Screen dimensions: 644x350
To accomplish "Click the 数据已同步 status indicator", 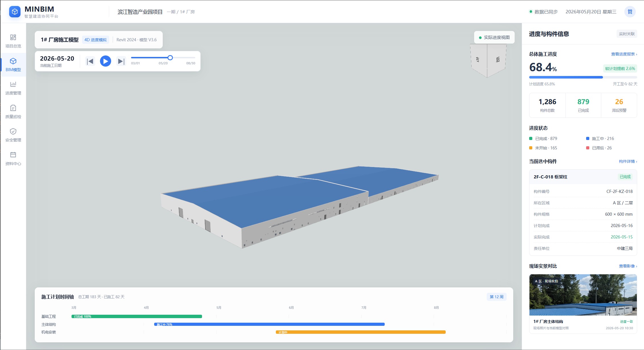I will click(x=543, y=12).
